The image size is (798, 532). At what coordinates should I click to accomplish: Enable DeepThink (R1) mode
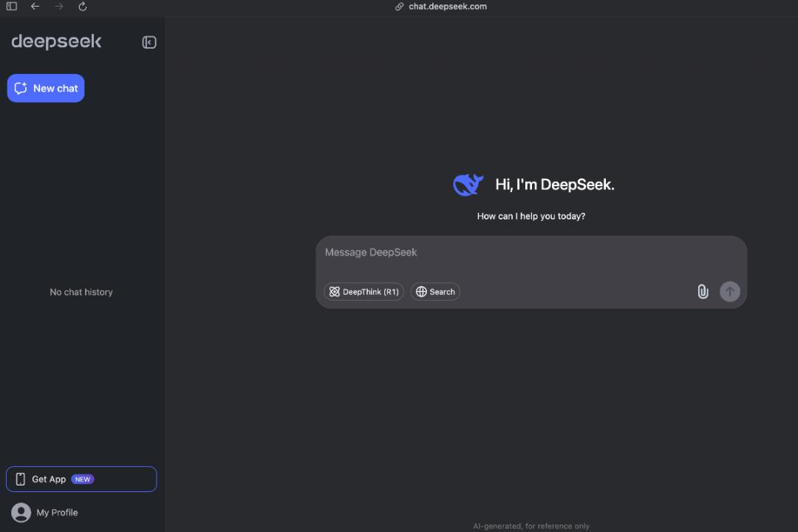tap(364, 292)
